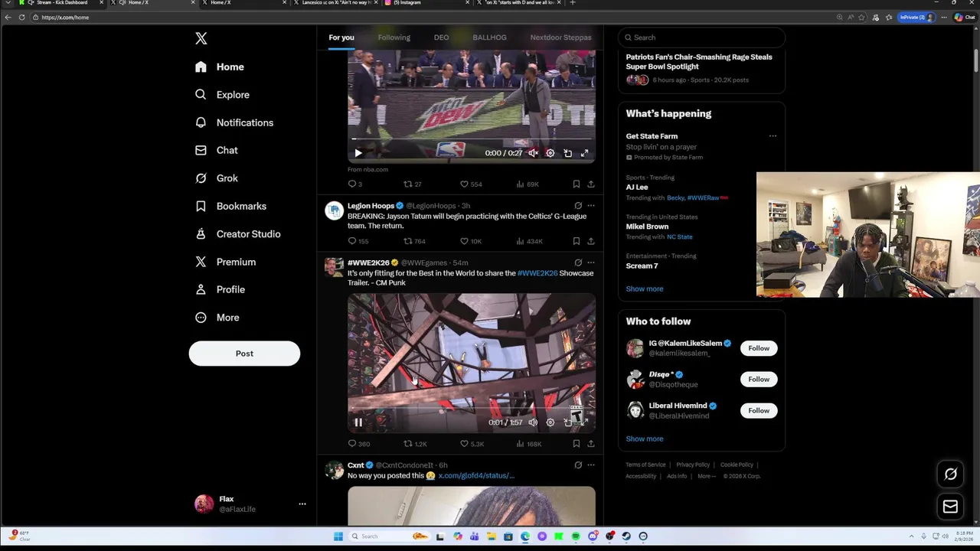Open the Windows Start menu
The image size is (980, 551).
pyautogui.click(x=338, y=536)
